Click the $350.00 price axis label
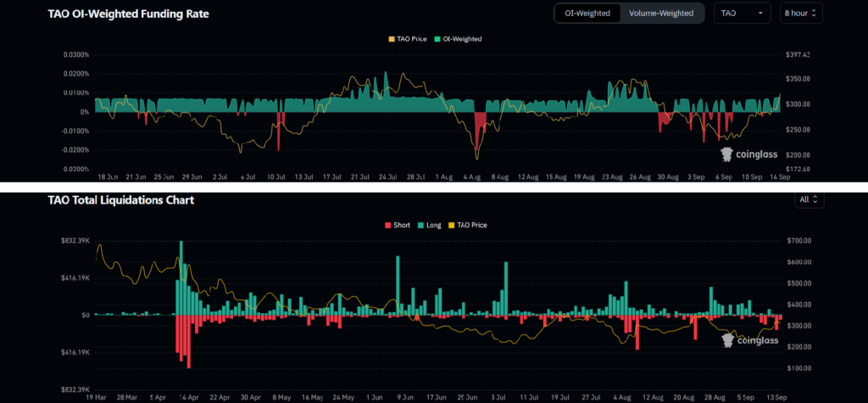 798,79
